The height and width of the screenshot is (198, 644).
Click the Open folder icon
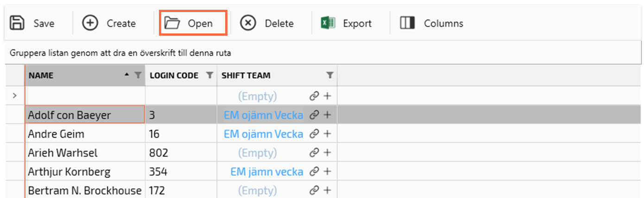(172, 23)
